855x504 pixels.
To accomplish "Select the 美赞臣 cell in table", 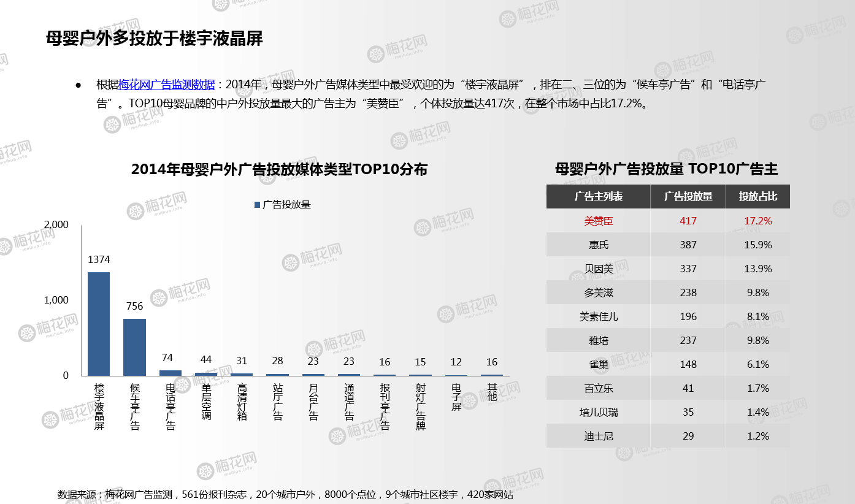I will pos(599,221).
